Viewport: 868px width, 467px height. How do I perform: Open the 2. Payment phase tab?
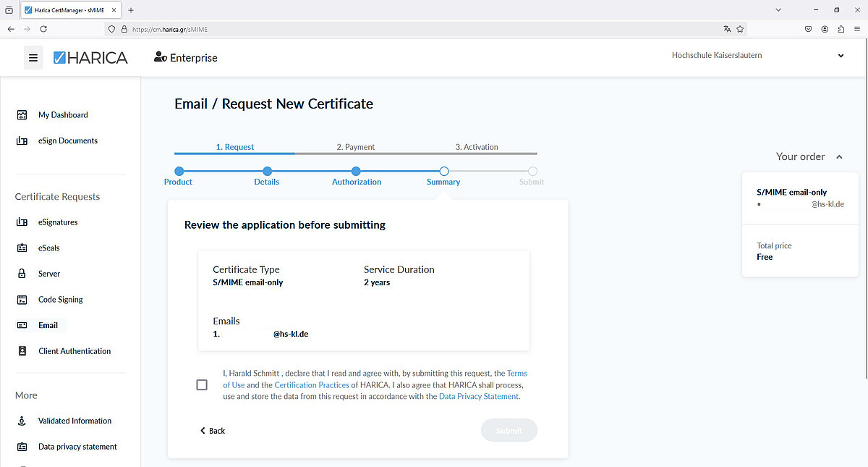[x=356, y=147]
